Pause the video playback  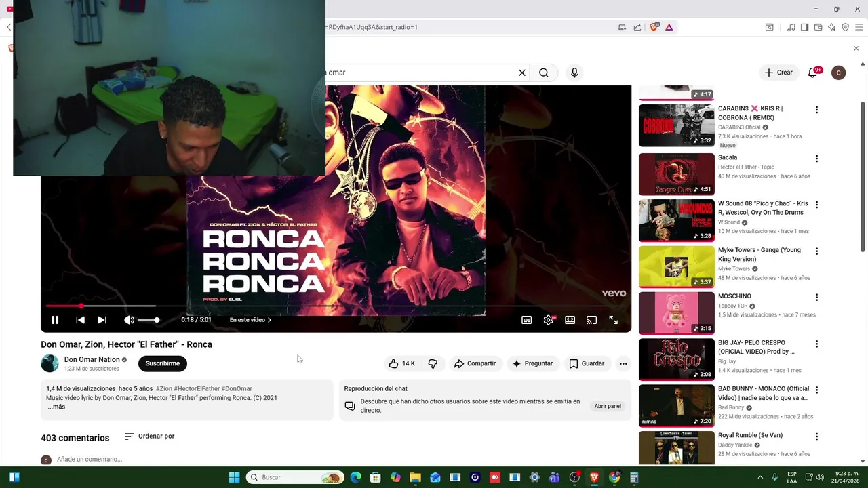[x=55, y=320]
